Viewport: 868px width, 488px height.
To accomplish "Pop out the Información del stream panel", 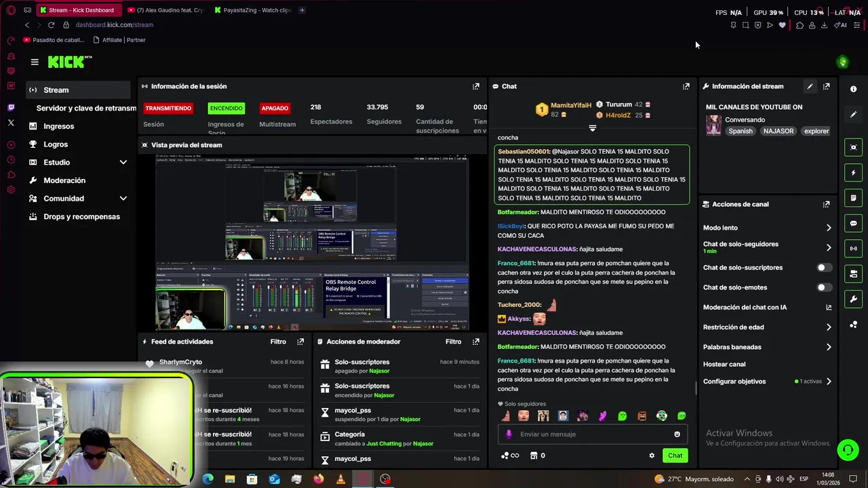I will [x=826, y=86].
